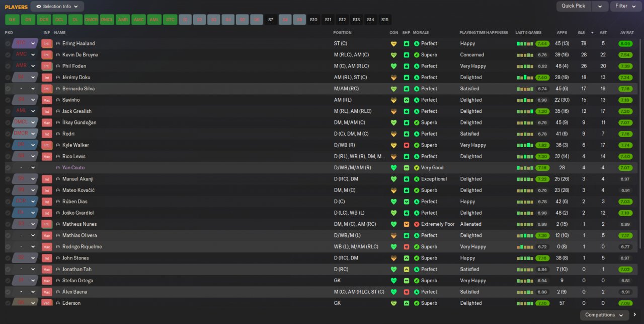Screen dimensions: 644x324
Task: Tick the pick circle for Jack Grealish
Action: point(8,111)
